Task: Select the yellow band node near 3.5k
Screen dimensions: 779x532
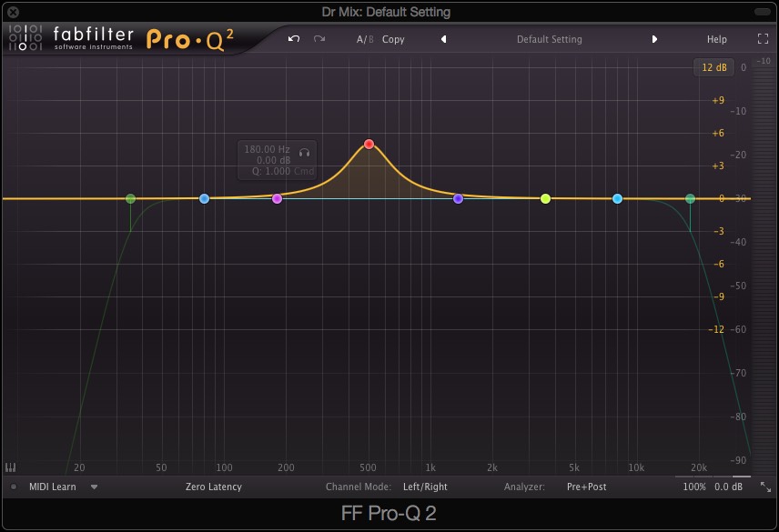Action: point(545,198)
